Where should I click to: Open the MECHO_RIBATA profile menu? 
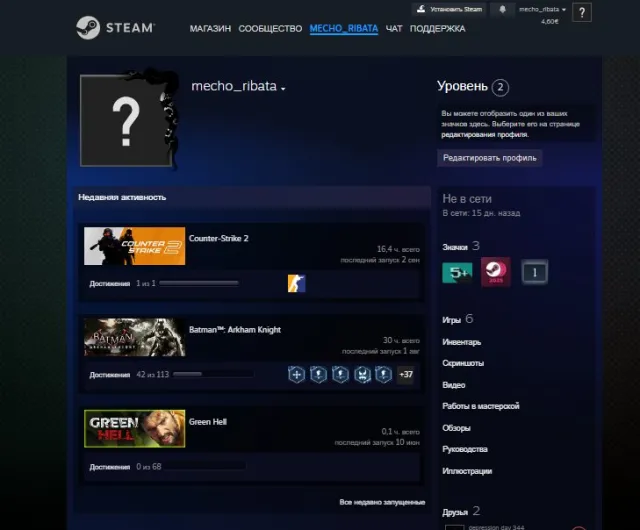click(344, 29)
